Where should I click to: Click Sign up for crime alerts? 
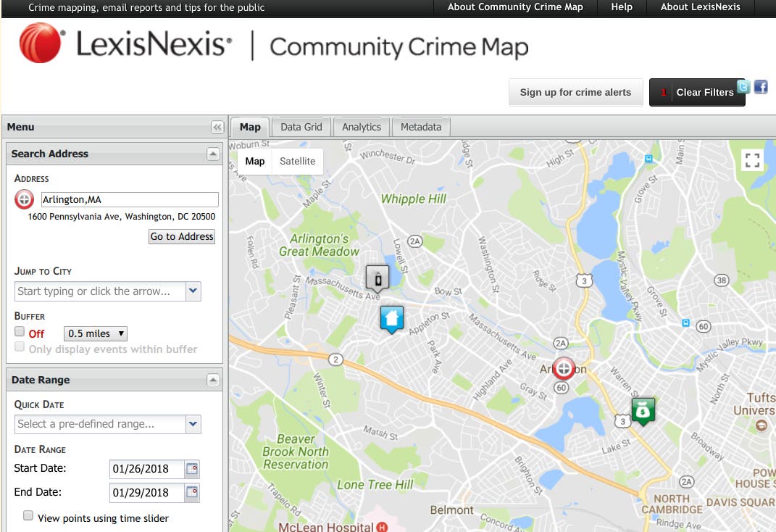tap(575, 92)
